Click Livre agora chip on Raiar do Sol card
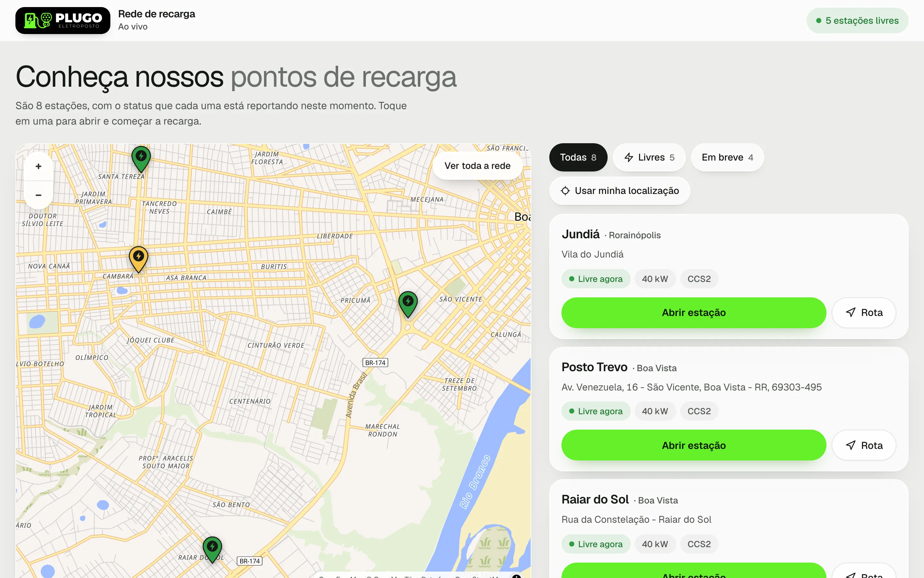The height and width of the screenshot is (578, 924). (596, 544)
